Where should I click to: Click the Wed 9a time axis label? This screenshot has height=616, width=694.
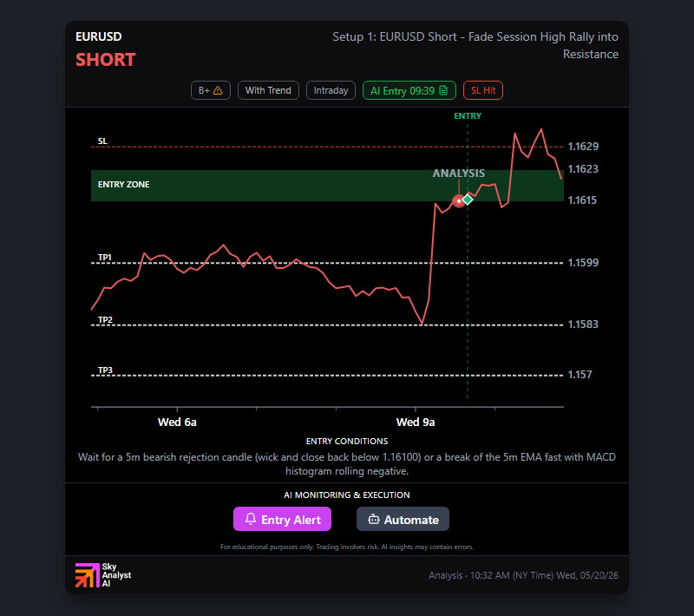tap(416, 423)
